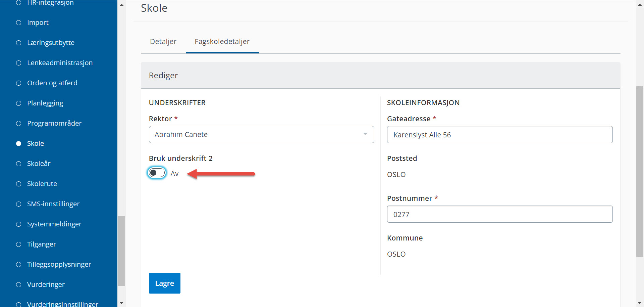Screen dimensions: 644x307
Task: Open Vurderingsinnstillinger in the sidebar
Action: tap(62, 304)
